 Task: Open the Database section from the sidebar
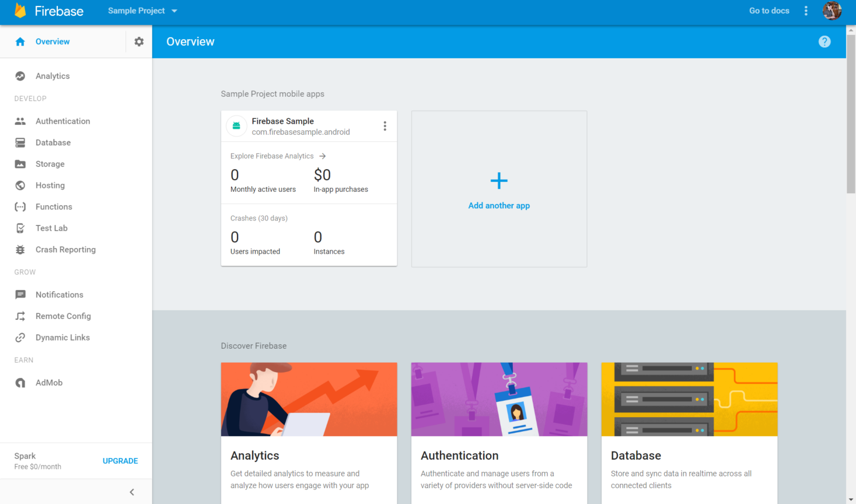(x=21, y=142)
